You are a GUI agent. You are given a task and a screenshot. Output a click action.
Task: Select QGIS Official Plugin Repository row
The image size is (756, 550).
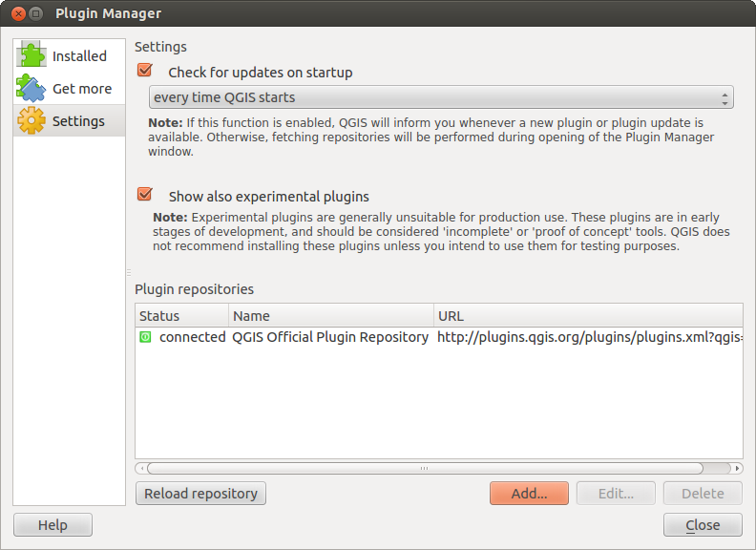tap(330, 337)
